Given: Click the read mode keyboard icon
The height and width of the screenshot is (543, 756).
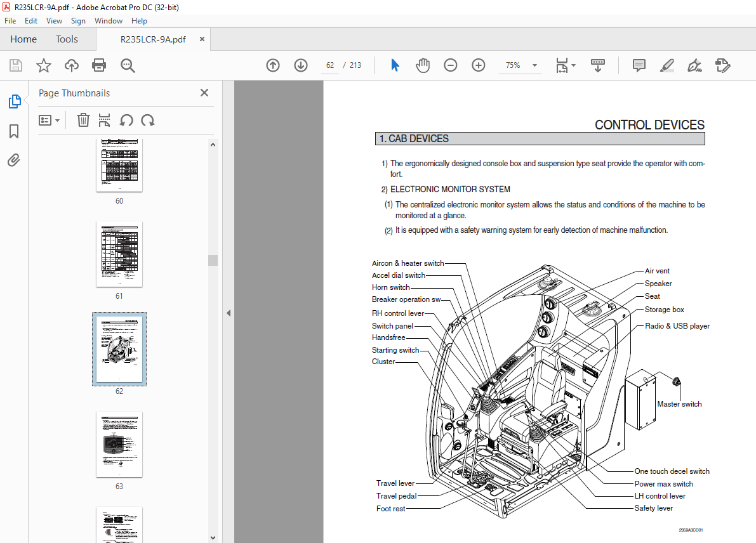Looking at the screenshot, I should point(598,65).
